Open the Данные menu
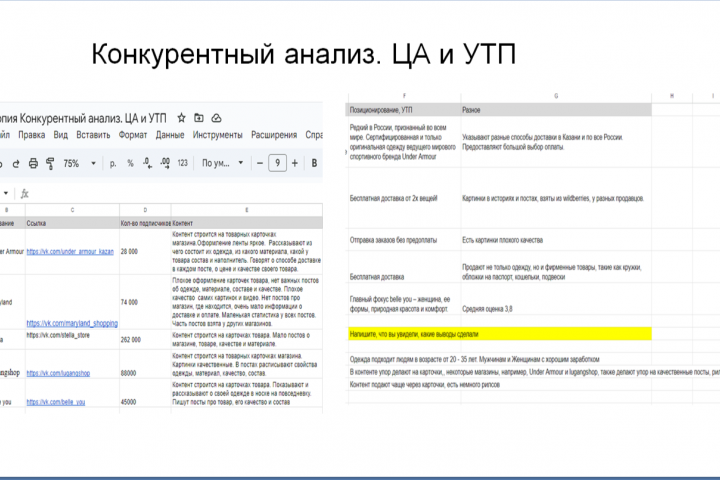Image resolution: width=720 pixels, height=480 pixels. pos(170,135)
